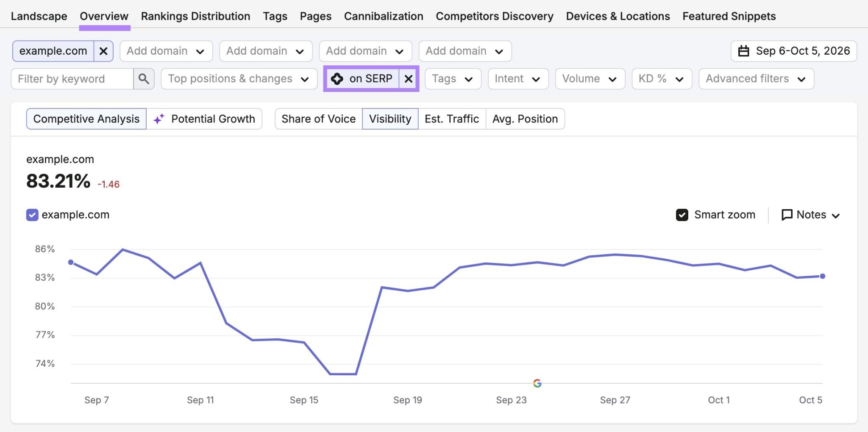Screen dimensions: 868x432
Task: Switch to Potential Growth view
Action: [204, 119]
